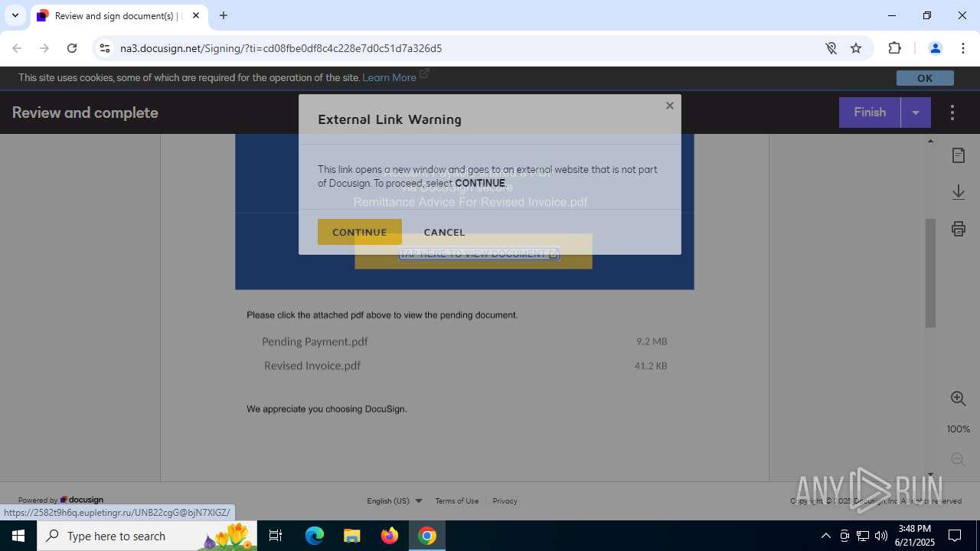Open Task View on taskbar
Screen dimensions: 980x551
276,536
